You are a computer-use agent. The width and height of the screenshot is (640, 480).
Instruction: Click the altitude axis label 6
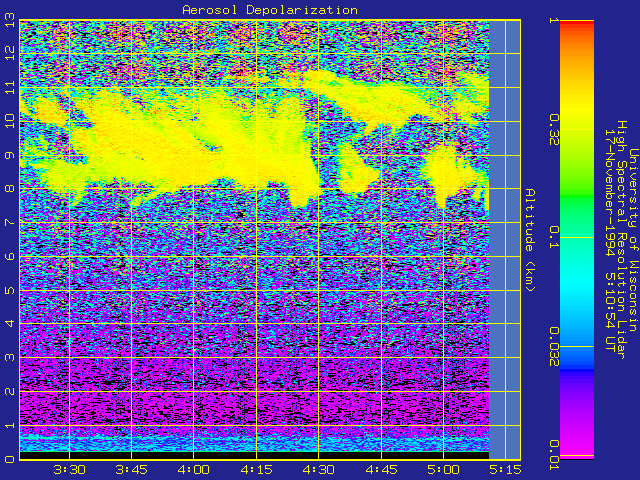pos(9,256)
